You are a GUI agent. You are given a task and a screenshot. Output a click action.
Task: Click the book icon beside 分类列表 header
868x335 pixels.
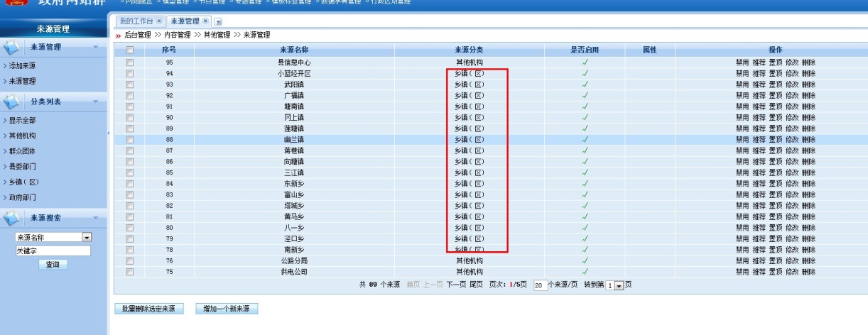pos(12,101)
